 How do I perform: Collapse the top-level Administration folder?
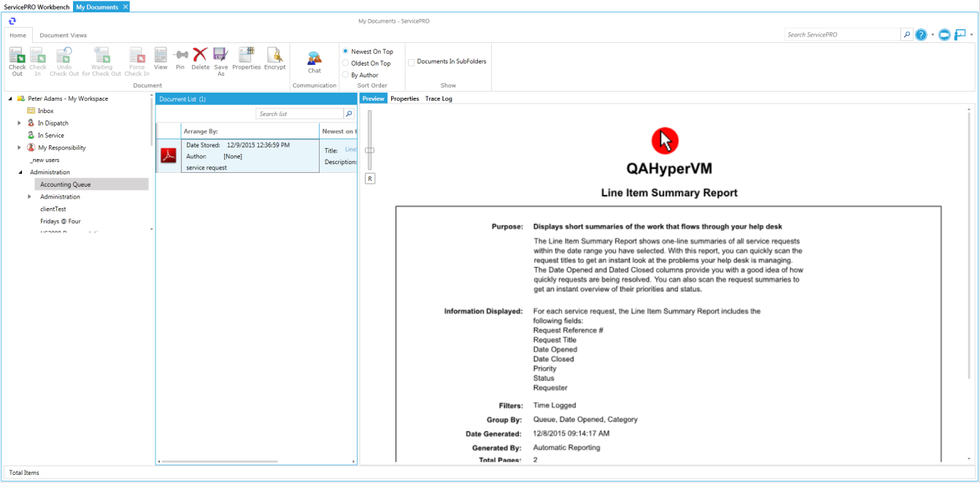click(x=20, y=172)
